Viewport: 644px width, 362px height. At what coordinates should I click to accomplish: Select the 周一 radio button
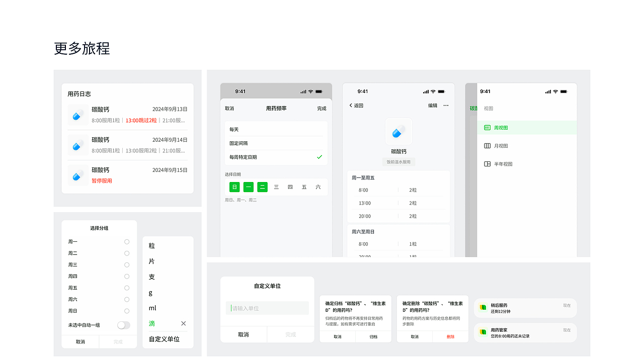pos(127,242)
